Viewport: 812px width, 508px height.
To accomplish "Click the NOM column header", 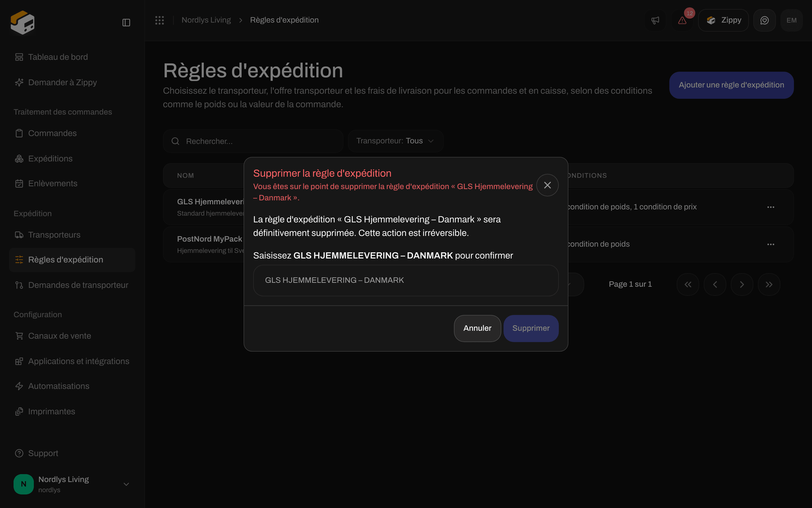I will click(186, 175).
